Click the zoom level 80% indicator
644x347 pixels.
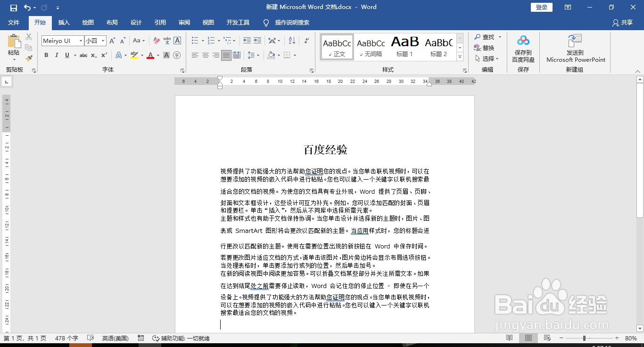click(x=631, y=338)
